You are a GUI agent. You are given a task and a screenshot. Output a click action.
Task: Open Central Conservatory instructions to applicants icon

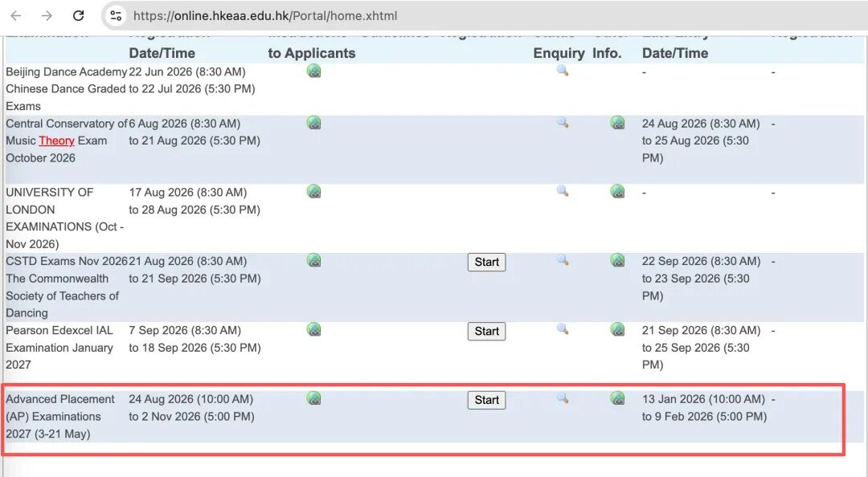tap(314, 123)
